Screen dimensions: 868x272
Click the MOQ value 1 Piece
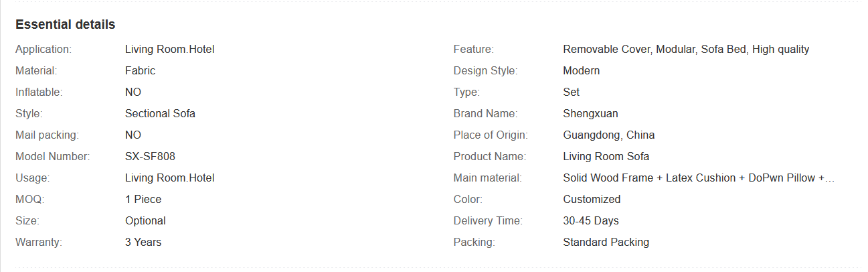(x=143, y=199)
